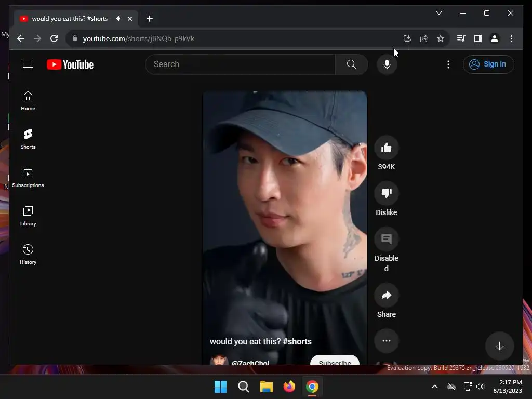The image size is (532, 399).
Task: Reload the page in Chrome
Action: point(54,38)
